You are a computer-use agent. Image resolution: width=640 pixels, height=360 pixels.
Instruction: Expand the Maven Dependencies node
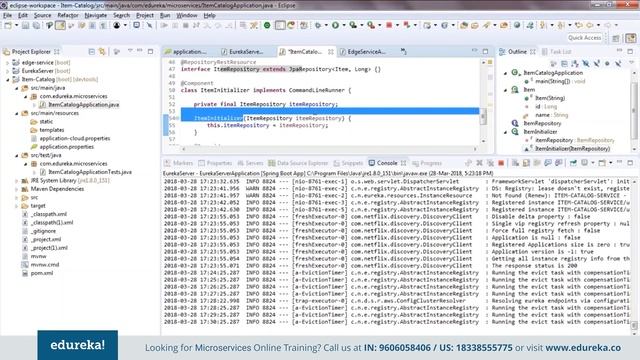coord(17,189)
